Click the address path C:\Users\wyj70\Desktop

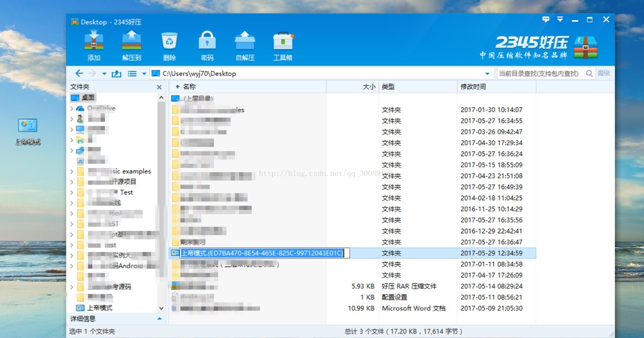tap(199, 73)
